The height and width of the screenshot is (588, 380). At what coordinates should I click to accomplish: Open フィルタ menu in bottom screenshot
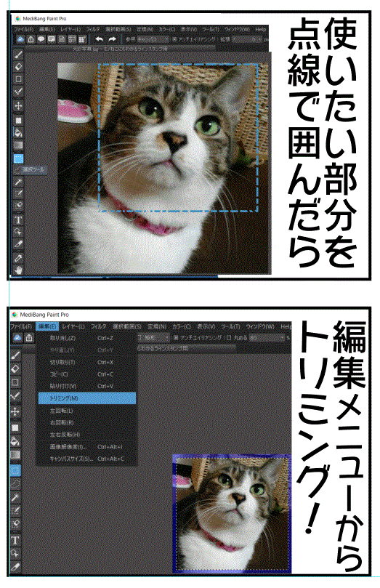[x=99, y=326]
